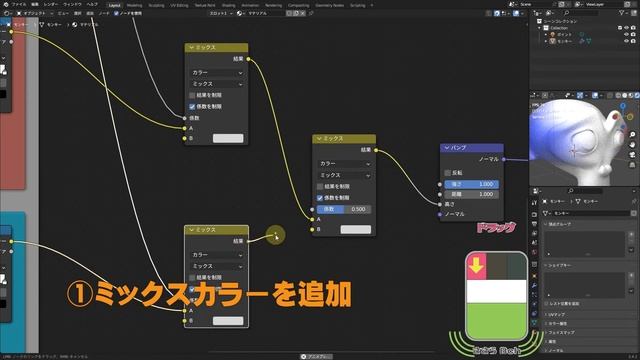This screenshot has width=640, height=360.
Task: Click the ViewLayer name field
Action: coord(604,4)
